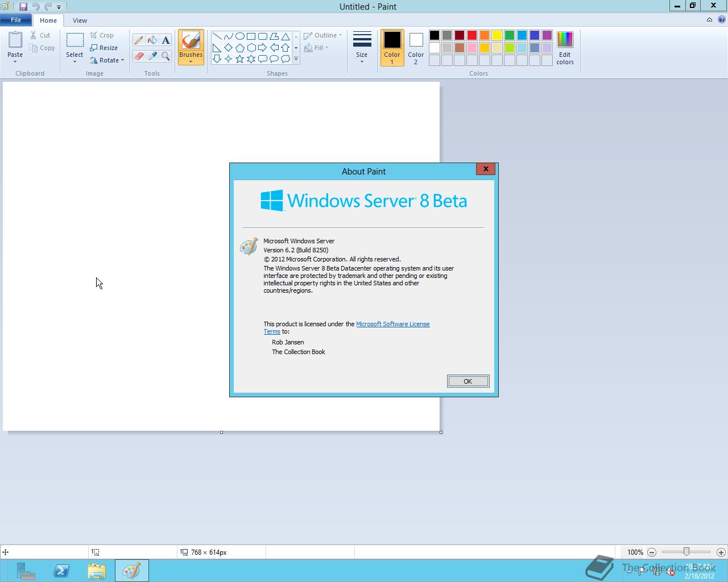Switch to the View tab
The width and height of the screenshot is (728, 582).
pyautogui.click(x=80, y=20)
